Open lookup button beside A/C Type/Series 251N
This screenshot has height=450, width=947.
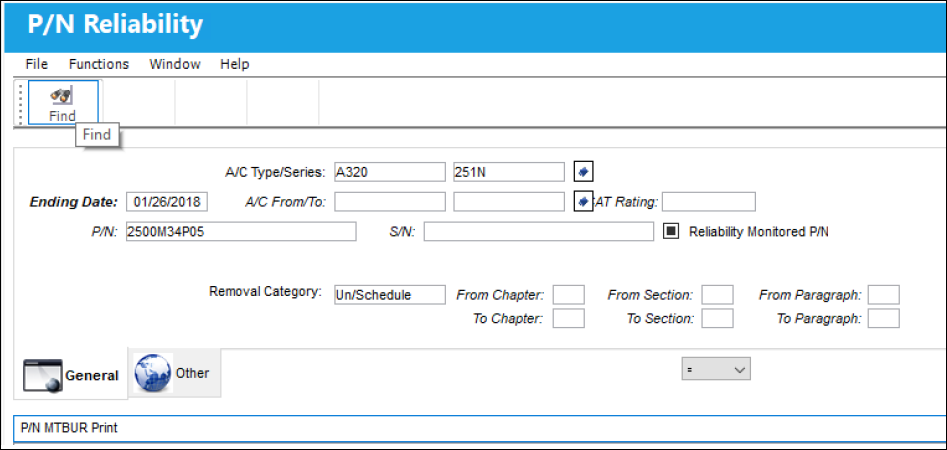tap(583, 172)
